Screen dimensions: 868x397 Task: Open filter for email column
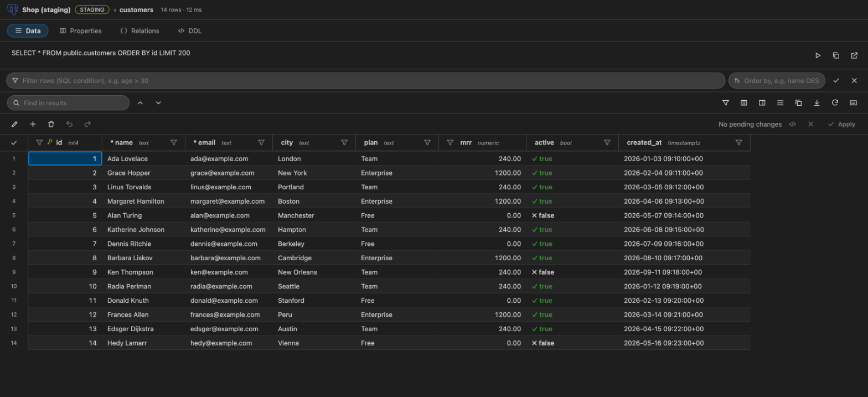261,142
